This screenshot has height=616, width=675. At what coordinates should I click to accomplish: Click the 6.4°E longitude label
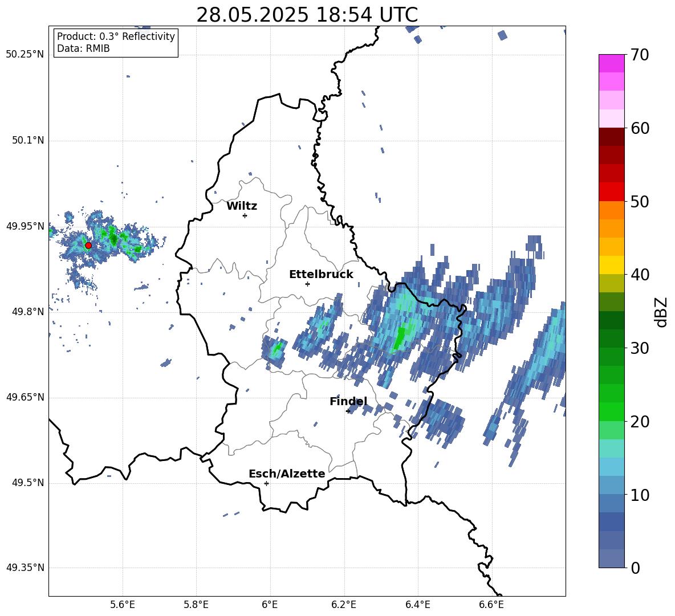(x=417, y=605)
